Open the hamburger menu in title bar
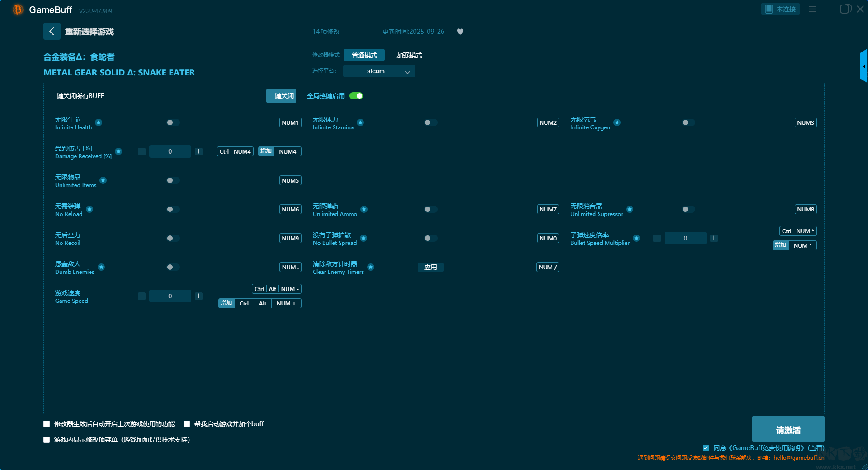This screenshot has width=868, height=470. click(812, 9)
